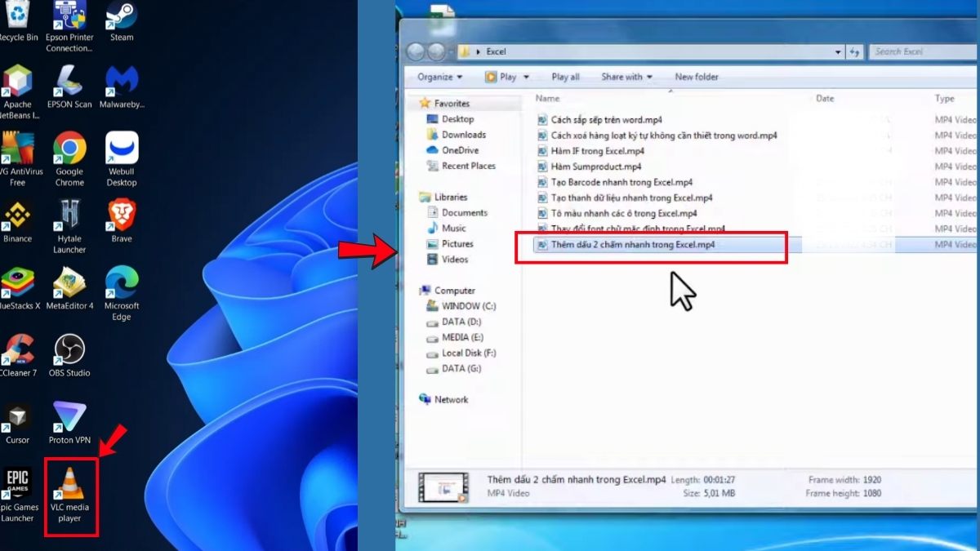Open the Binance desktop icon
This screenshot has width=980, height=551.
[x=17, y=221]
